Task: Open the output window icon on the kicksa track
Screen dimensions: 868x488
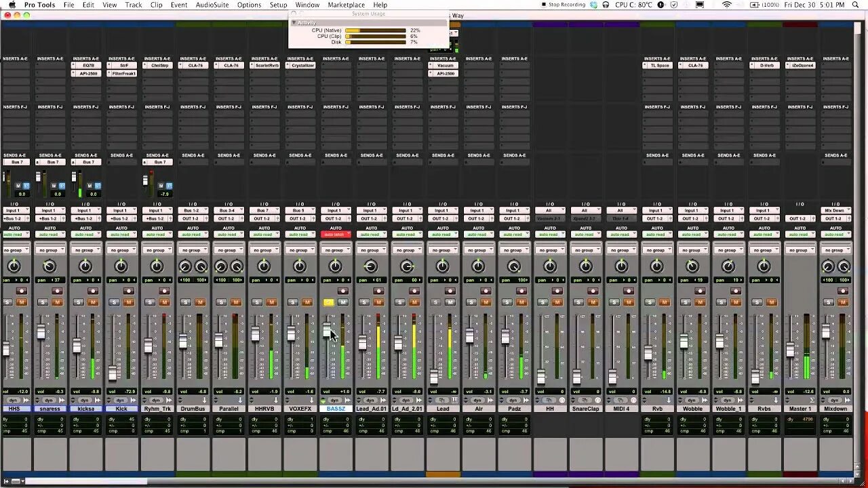Action: (98, 400)
